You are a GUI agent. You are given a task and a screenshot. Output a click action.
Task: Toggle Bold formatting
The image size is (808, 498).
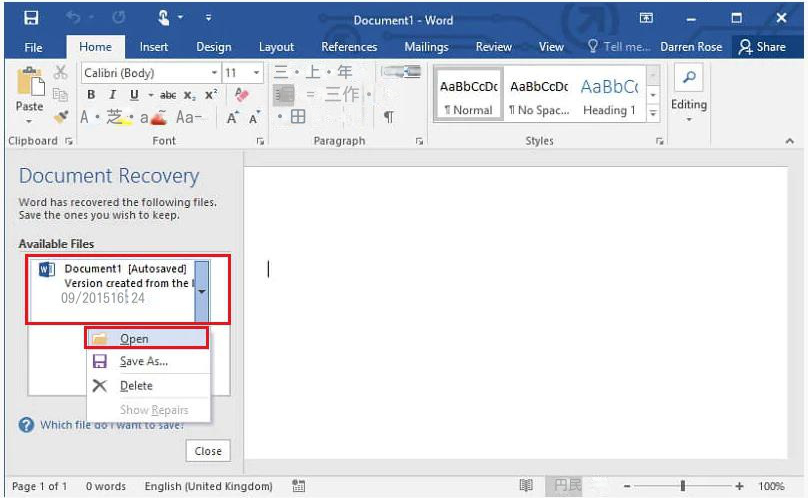pos(91,94)
